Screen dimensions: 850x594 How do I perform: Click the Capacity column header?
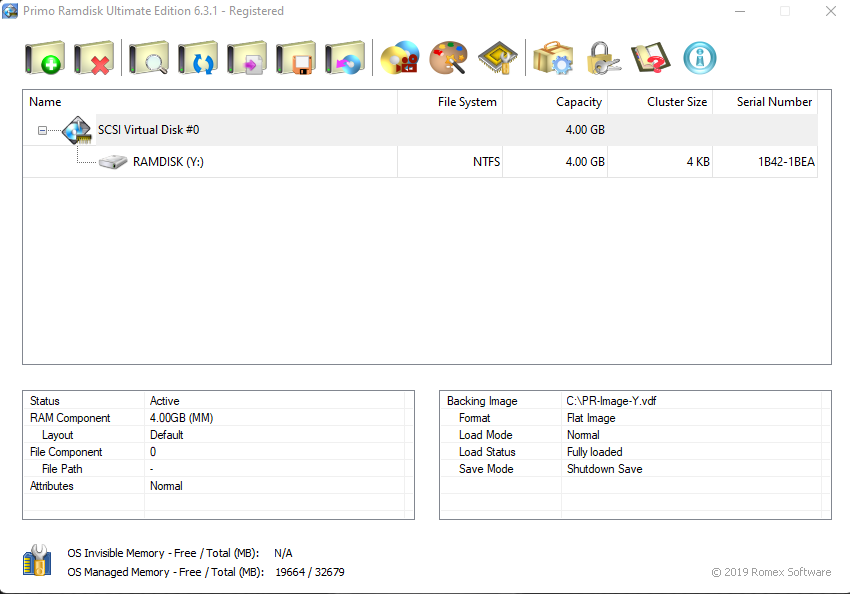point(578,102)
